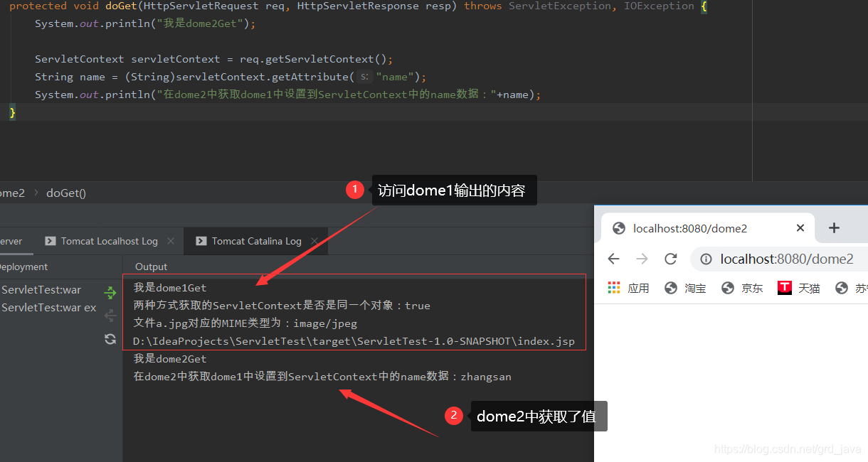Image resolution: width=868 pixels, height=462 pixels.
Task: Click IOException in the throws clause
Action: click(659, 6)
